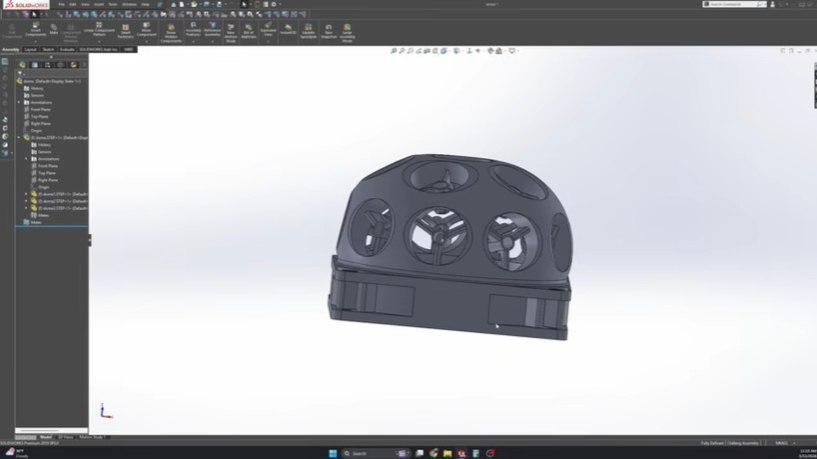Create an Exploded View
This screenshot has height=459, width=817.
268,29
